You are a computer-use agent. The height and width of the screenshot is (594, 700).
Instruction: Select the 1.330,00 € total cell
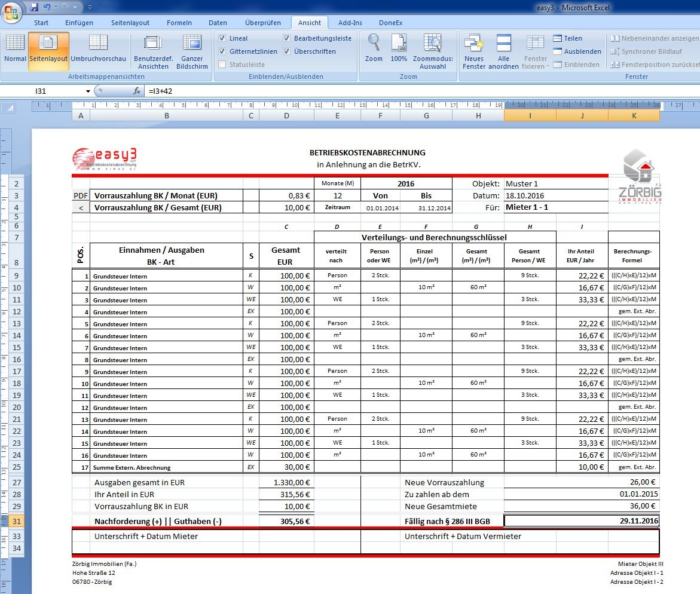(286, 482)
